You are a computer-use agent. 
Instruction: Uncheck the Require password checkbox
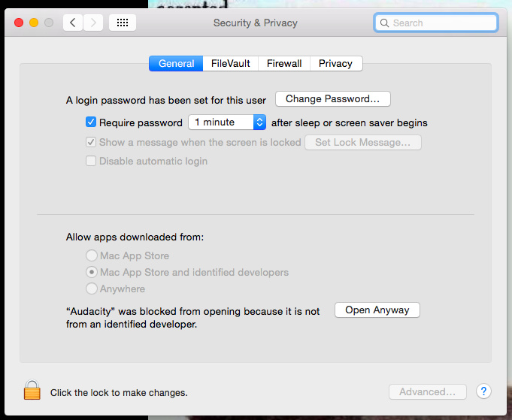(x=91, y=122)
